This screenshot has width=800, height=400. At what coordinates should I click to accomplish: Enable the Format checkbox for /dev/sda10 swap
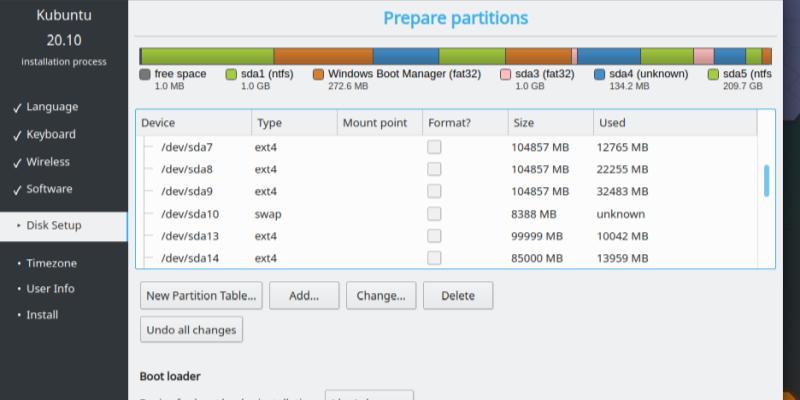click(434, 214)
